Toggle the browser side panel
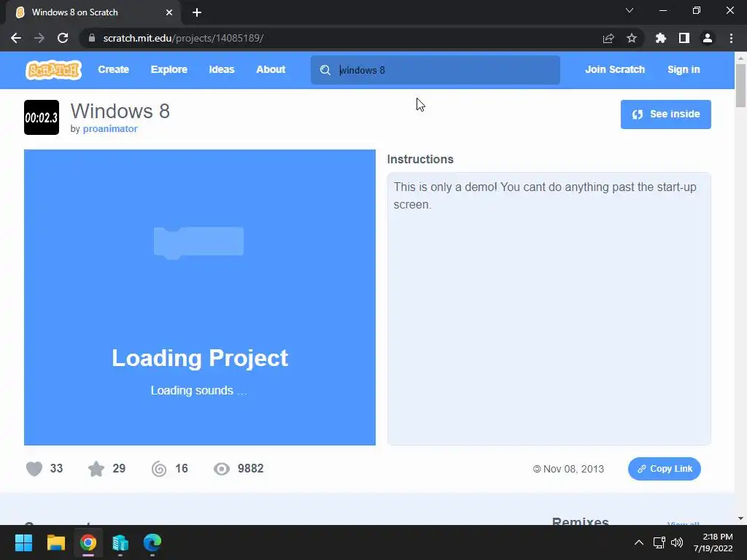 tap(684, 38)
